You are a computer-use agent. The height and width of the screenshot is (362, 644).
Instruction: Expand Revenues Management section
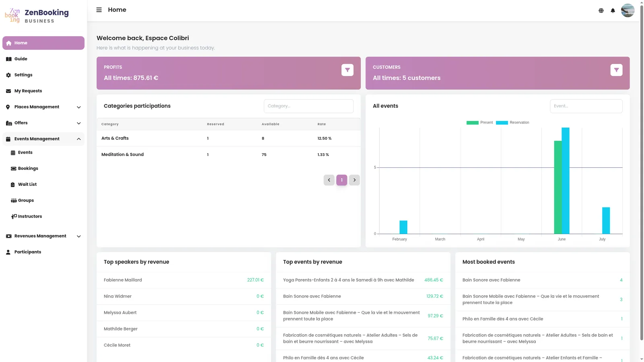[43, 236]
